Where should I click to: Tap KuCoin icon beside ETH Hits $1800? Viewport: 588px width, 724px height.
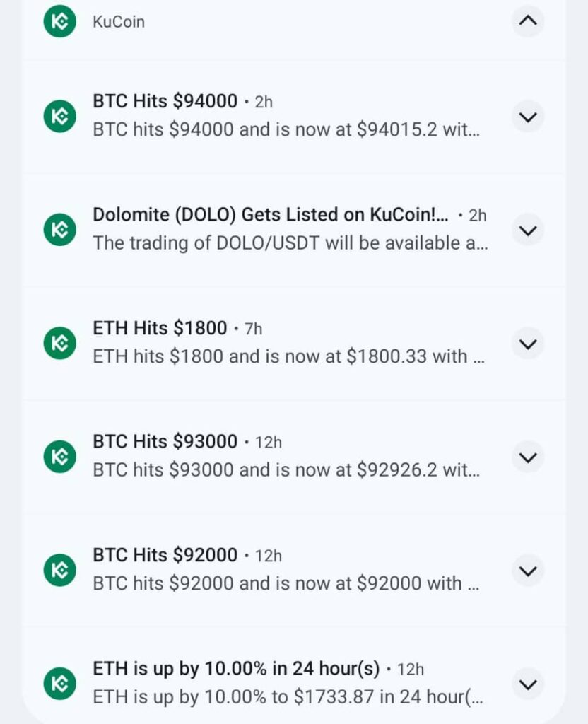point(60,344)
